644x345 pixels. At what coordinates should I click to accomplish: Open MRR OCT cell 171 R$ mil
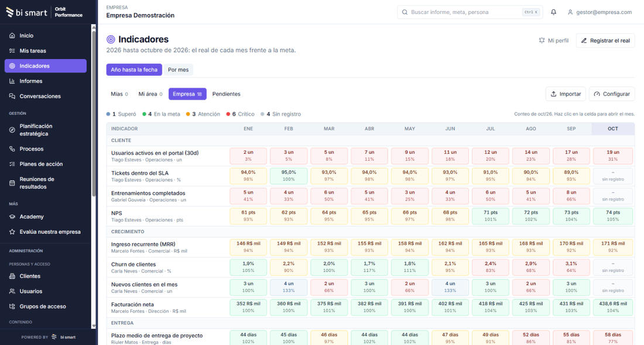(613, 247)
